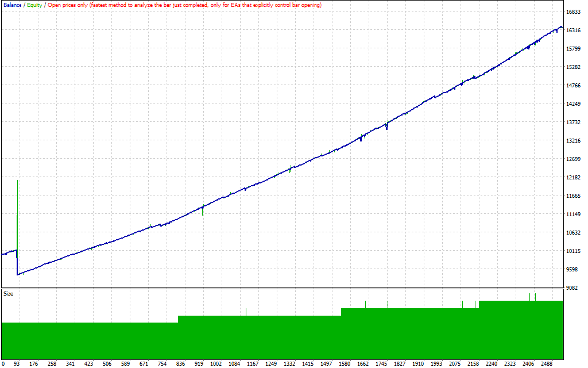Click the size spike above trade 1662

pyautogui.click(x=365, y=304)
